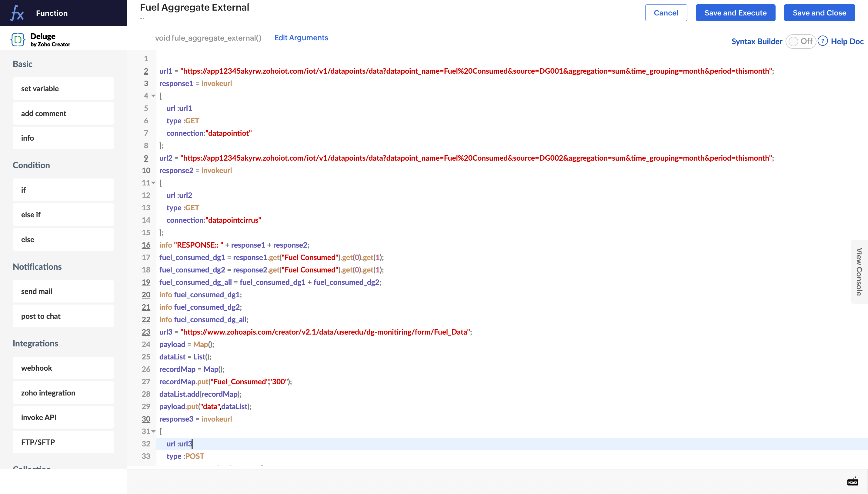
Task: Open the Help Doc link
Action: (x=846, y=42)
